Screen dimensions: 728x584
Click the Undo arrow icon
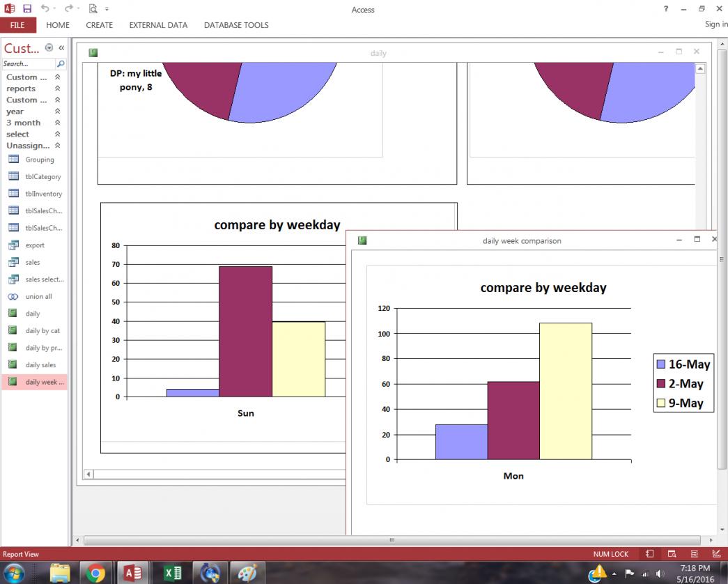point(45,8)
